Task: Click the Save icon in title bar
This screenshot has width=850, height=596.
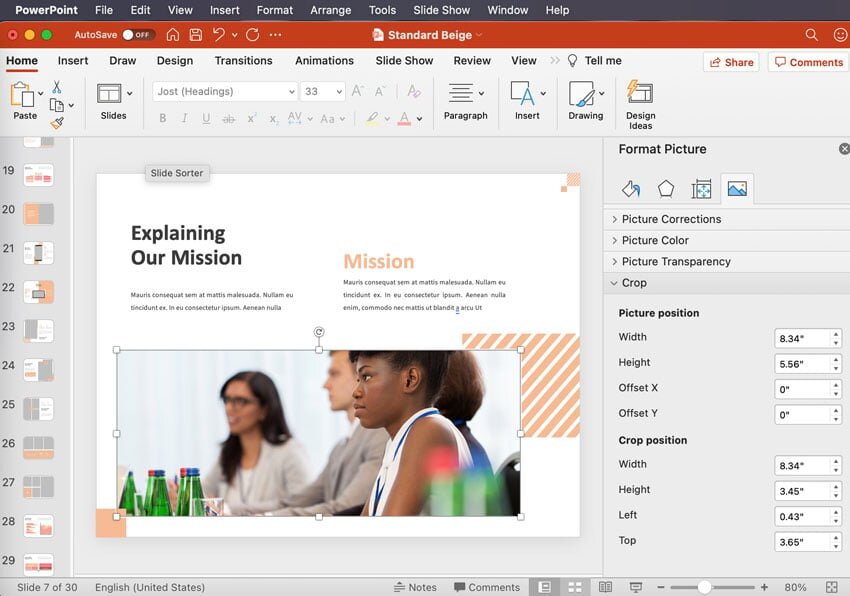Action: [x=195, y=35]
